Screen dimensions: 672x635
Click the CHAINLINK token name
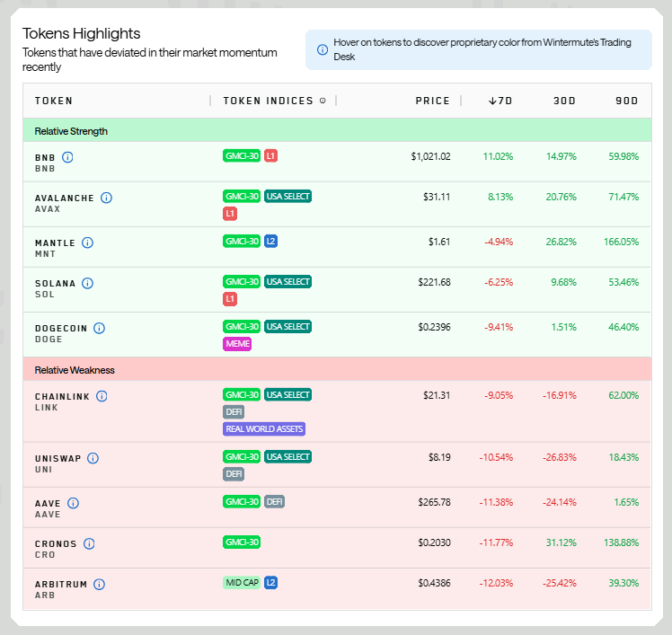click(62, 396)
